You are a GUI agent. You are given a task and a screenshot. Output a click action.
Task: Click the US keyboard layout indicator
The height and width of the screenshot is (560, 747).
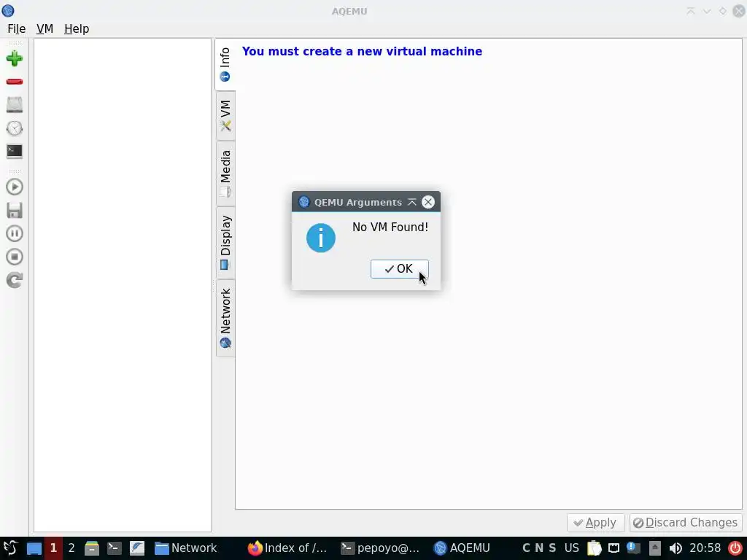(572, 548)
